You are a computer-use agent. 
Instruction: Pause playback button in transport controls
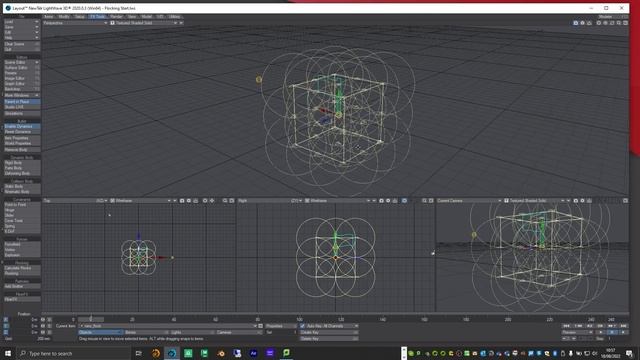point(612,332)
